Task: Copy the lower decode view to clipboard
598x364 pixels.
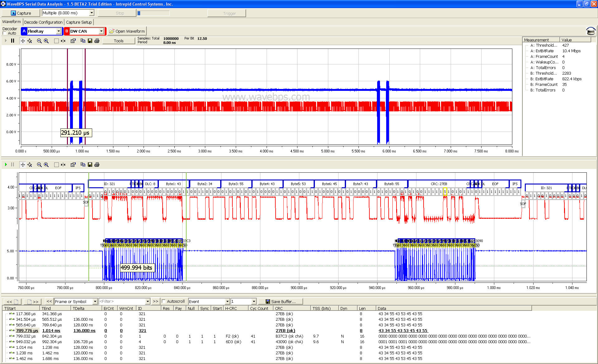Action: click(83, 165)
